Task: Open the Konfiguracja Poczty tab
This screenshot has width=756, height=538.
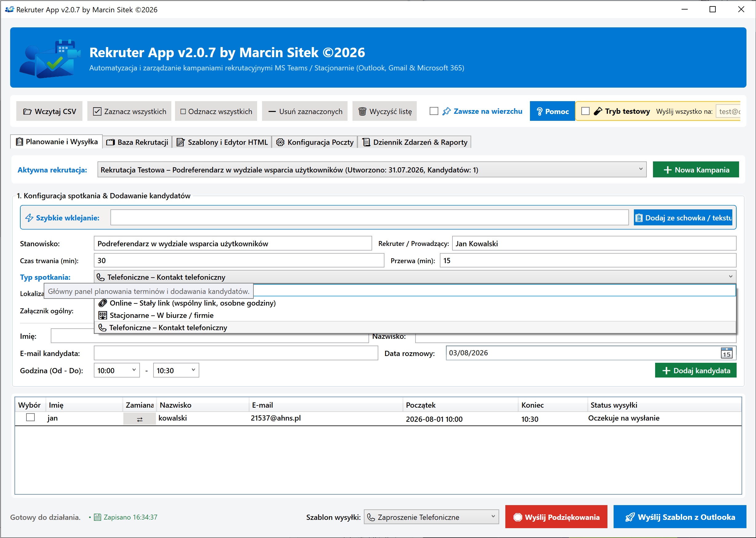Action: pos(315,142)
